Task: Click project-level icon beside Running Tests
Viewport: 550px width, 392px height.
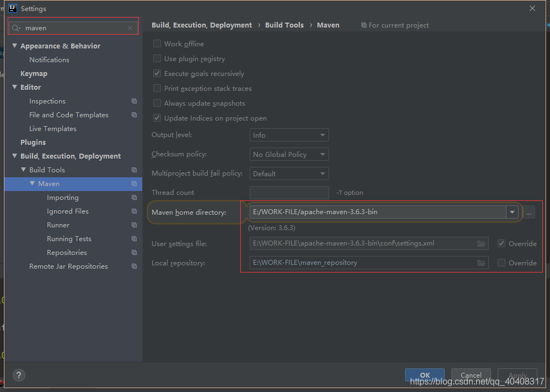Action: pyautogui.click(x=134, y=238)
